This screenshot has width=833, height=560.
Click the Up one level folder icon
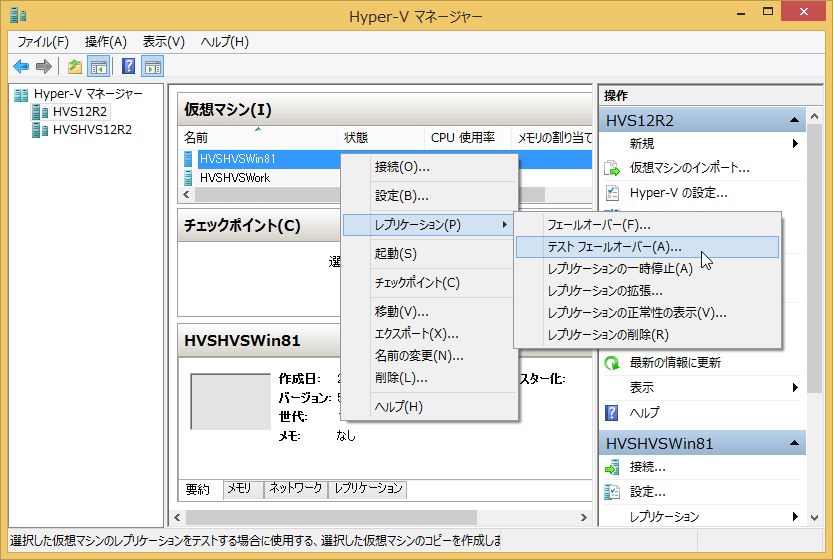(75, 66)
